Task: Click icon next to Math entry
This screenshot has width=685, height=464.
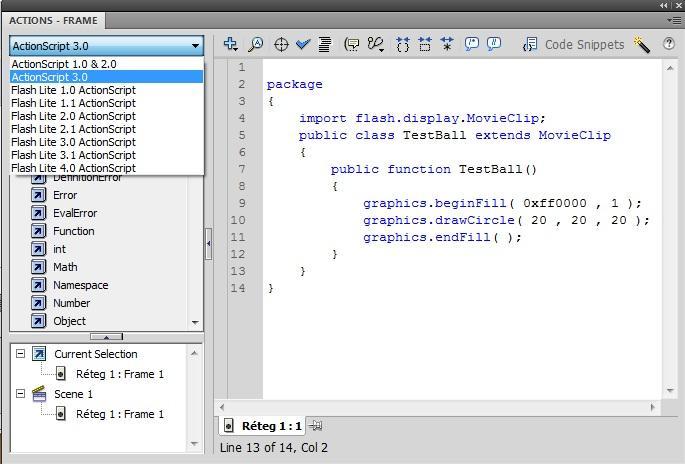Action: [38, 267]
